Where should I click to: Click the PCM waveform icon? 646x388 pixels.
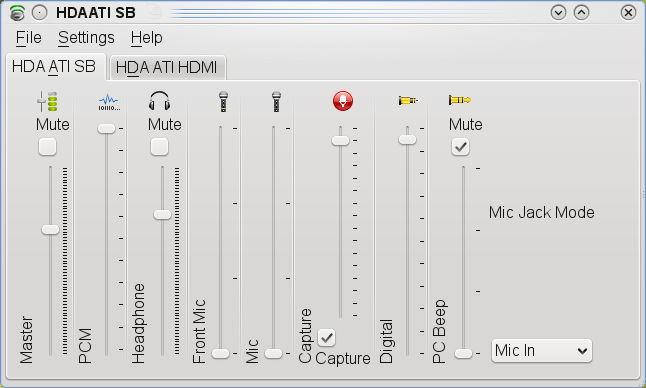pyautogui.click(x=109, y=102)
